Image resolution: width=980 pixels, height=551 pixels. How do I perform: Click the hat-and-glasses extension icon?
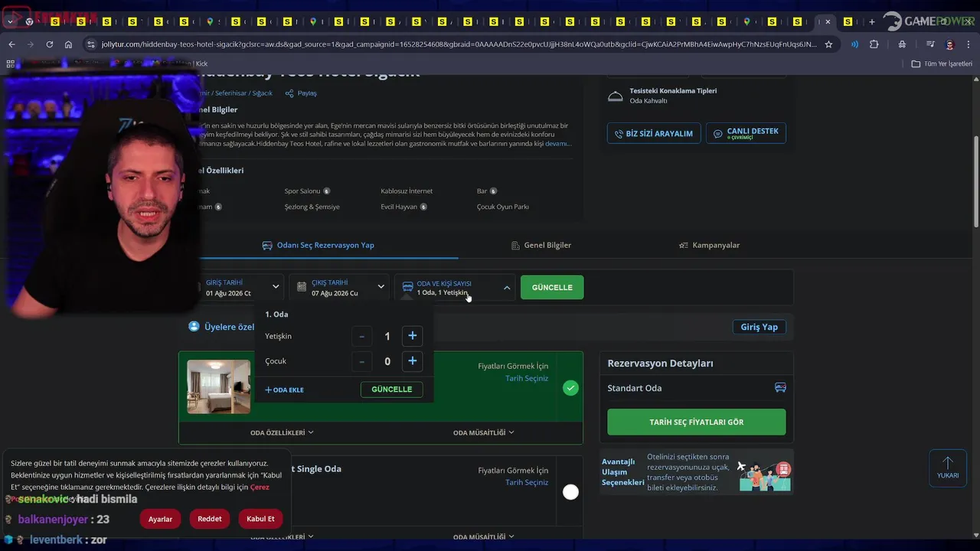click(902, 44)
